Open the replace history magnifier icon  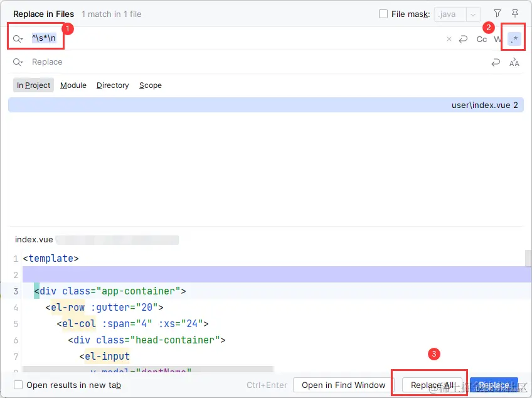click(x=18, y=62)
